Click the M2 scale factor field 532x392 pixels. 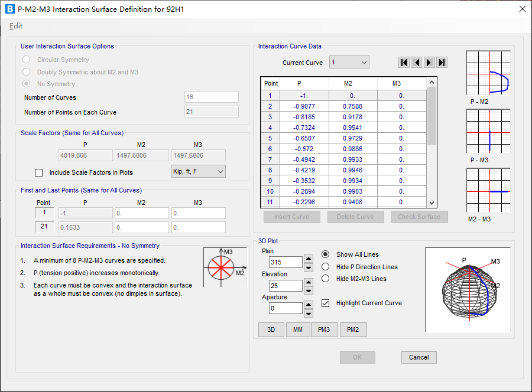(141, 155)
